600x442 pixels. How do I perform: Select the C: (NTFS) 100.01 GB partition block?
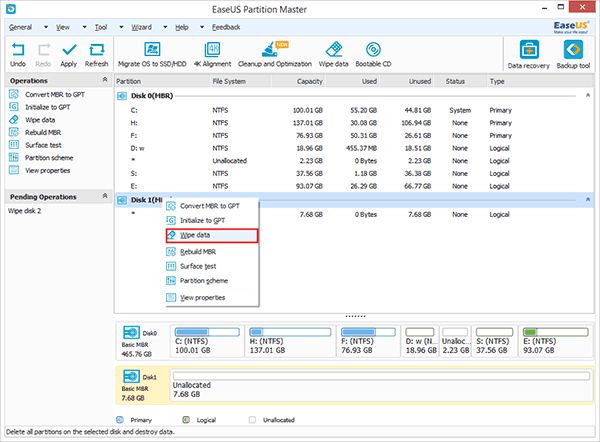click(207, 341)
